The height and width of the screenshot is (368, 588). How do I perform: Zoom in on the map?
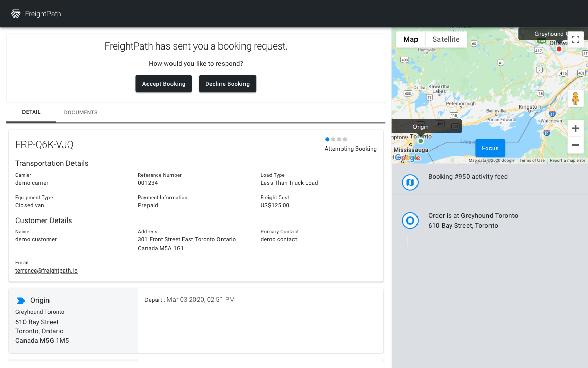coord(575,128)
